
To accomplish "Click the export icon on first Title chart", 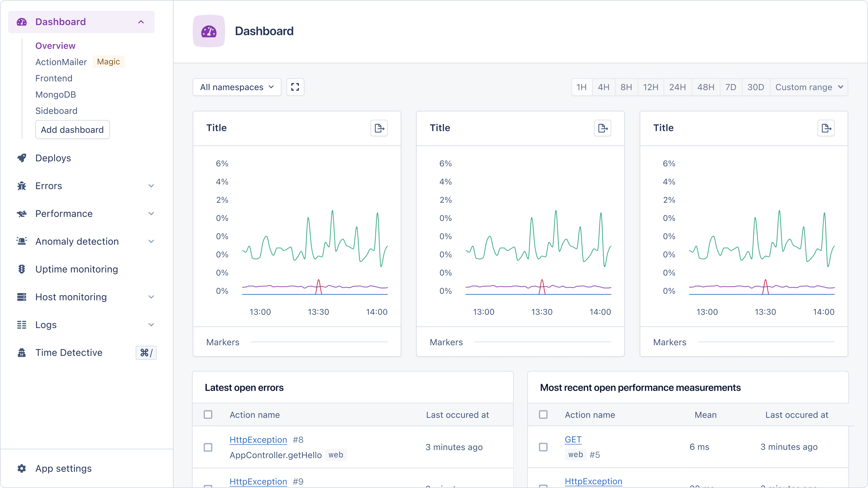I will click(379, 128).
